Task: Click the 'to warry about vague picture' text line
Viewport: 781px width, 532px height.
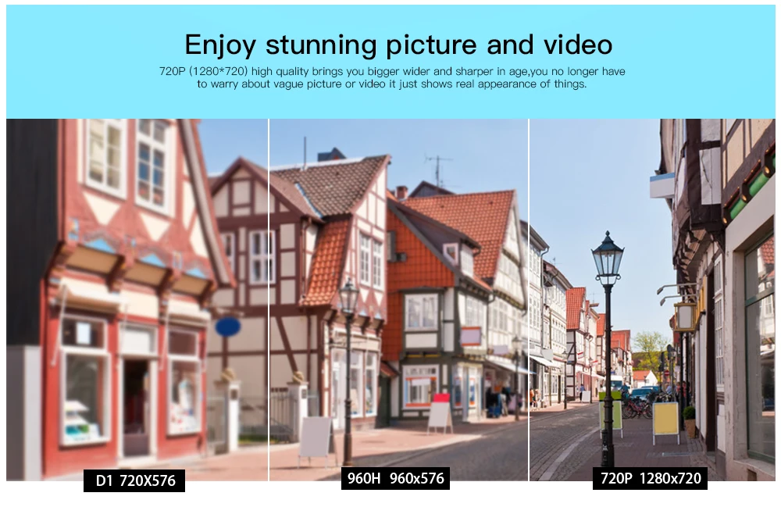Action: click(x=391, y=84)
